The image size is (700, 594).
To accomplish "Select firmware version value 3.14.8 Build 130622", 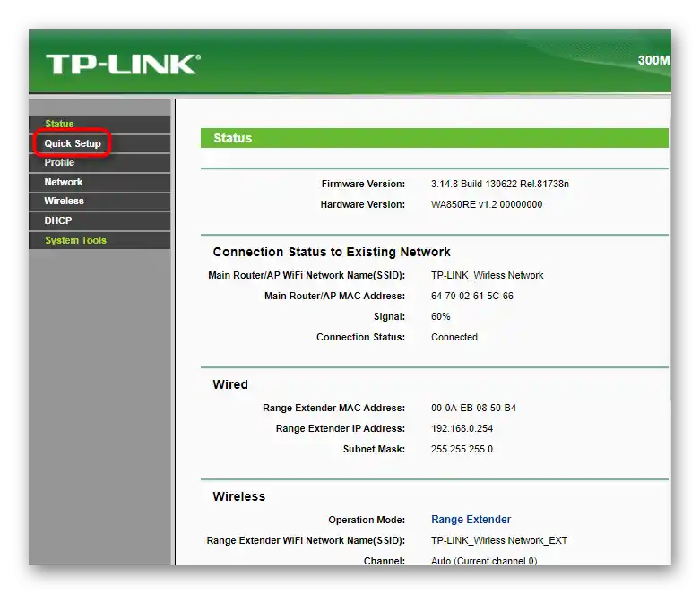I will tap(500, 184).
